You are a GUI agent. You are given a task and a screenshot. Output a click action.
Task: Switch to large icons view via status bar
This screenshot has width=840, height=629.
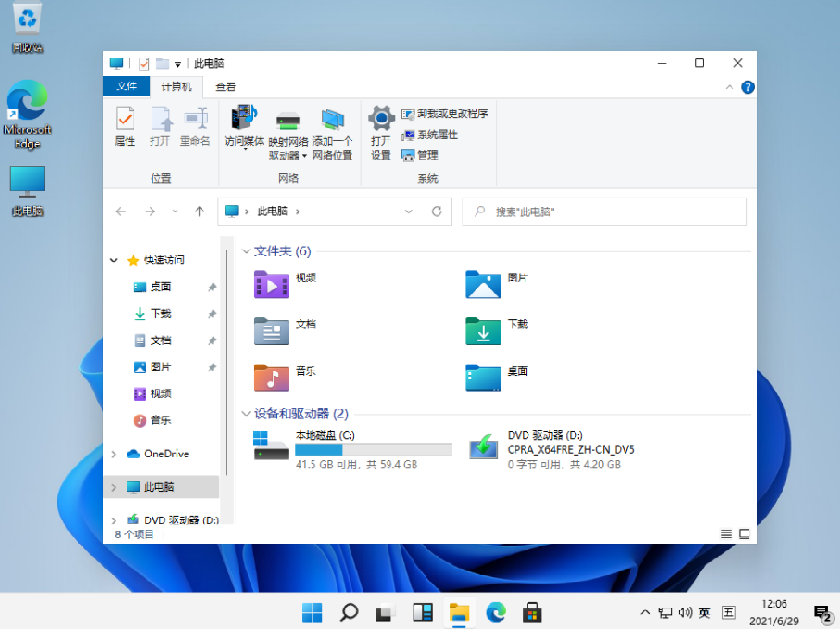[x=744, y=533]
